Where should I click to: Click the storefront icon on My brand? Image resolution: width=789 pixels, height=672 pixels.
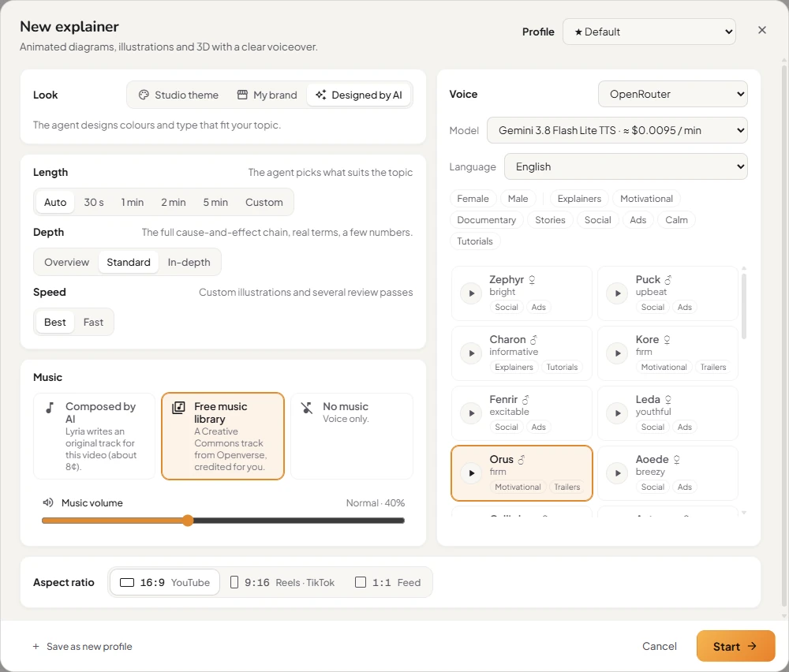[x=242, y=95]
